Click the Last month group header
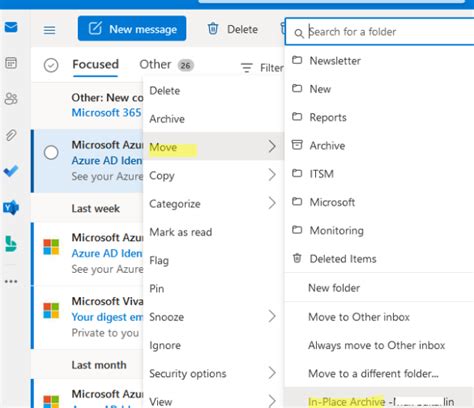474x408 pixels. tap(99, 365)
